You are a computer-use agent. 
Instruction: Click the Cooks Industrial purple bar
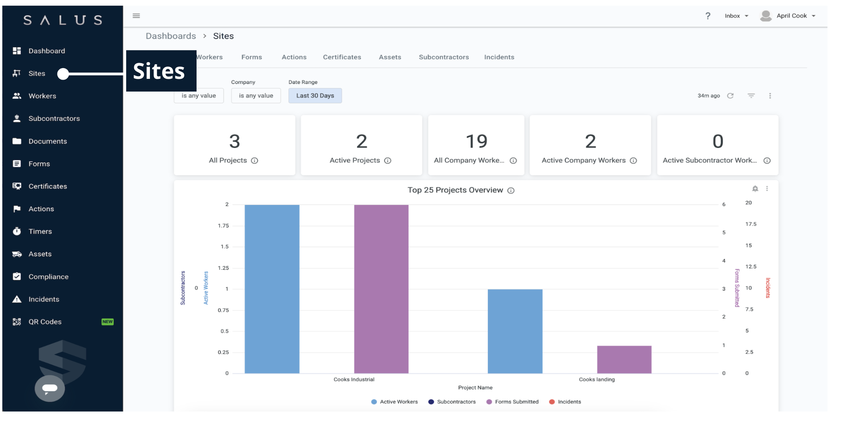click(381, 289)
